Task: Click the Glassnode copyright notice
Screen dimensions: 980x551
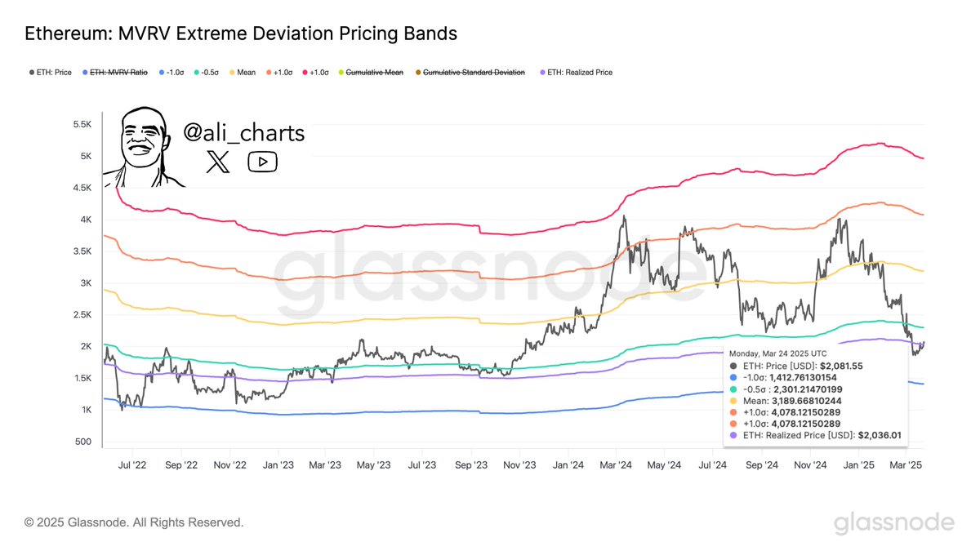Action: point(134,522)
